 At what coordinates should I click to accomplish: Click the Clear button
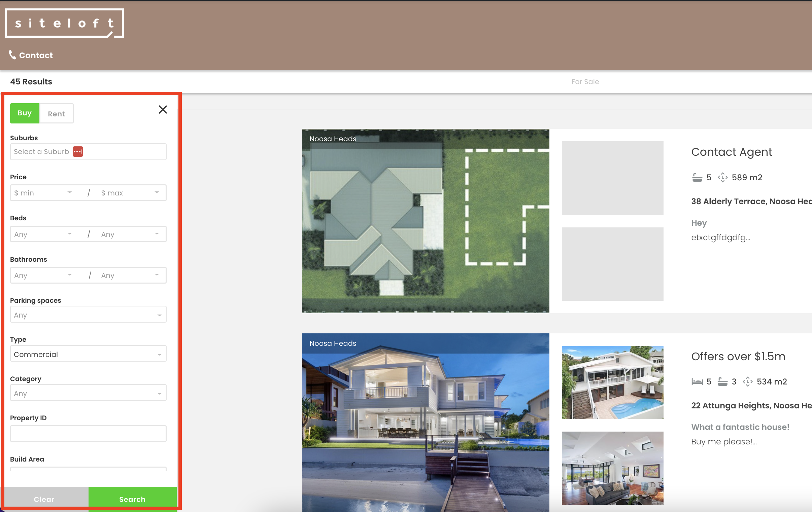coord(44,499)
